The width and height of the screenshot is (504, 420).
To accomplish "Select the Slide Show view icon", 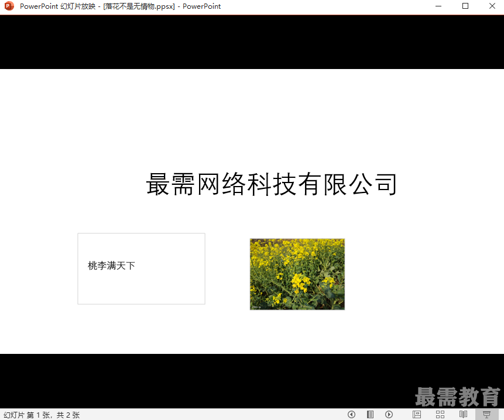I will click(486, 415).
